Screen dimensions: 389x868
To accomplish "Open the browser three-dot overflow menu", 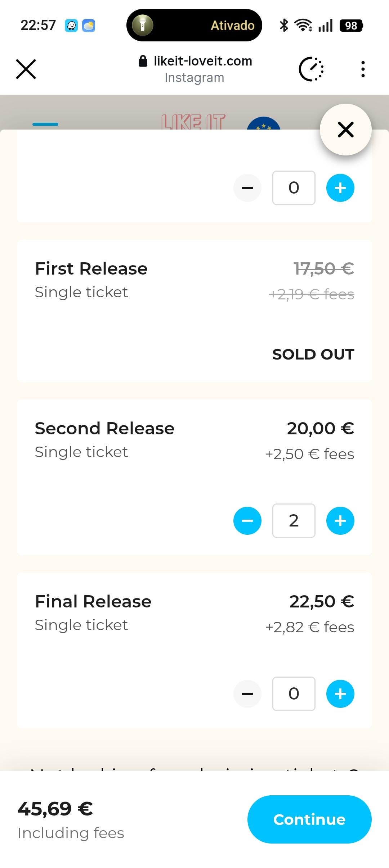I will click(363, 69).
